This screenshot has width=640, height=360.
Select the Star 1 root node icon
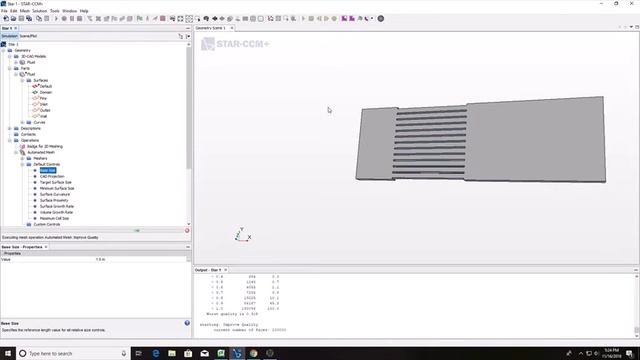(x=4, y=44)
